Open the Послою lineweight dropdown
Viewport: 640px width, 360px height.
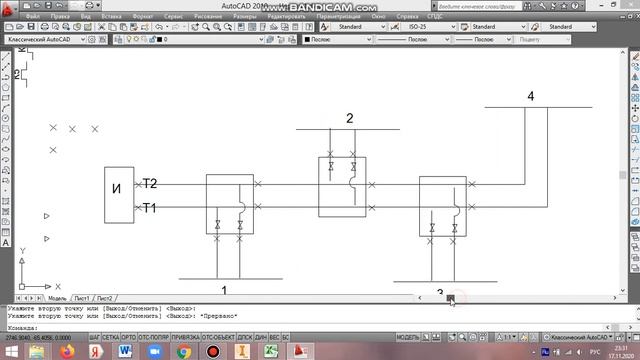click(483, 40)
